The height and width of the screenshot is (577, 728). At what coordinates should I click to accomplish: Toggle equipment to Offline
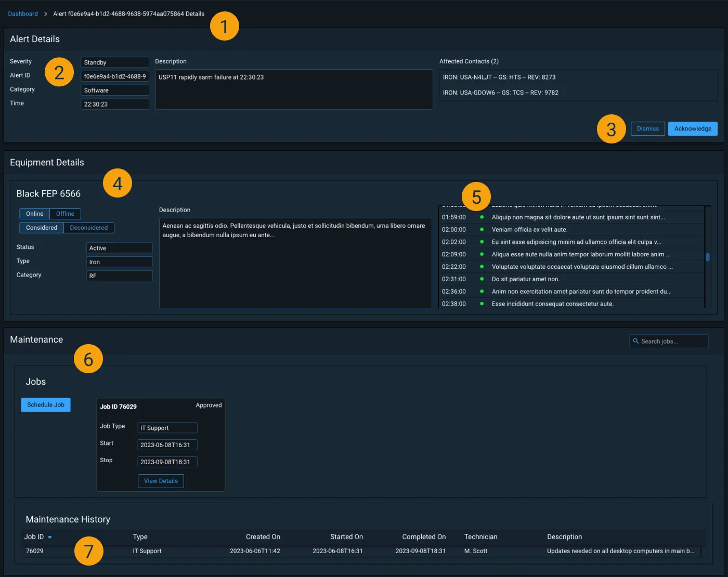pyautogui.click(x=64, y=214)
